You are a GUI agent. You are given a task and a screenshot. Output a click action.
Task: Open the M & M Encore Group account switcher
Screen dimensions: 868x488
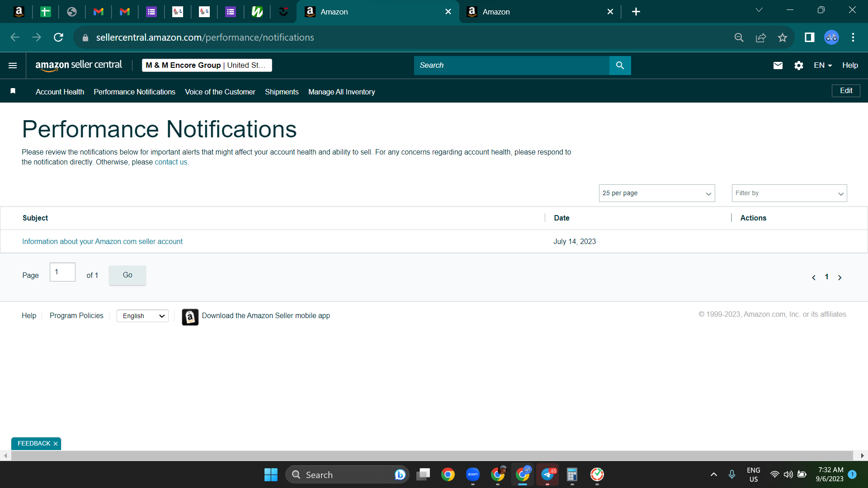(x=207, y=66)
